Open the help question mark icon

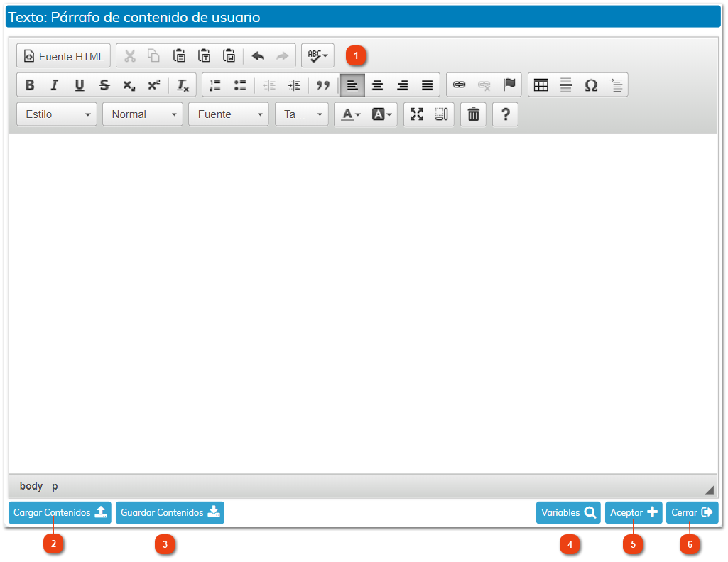coord(505,114)
